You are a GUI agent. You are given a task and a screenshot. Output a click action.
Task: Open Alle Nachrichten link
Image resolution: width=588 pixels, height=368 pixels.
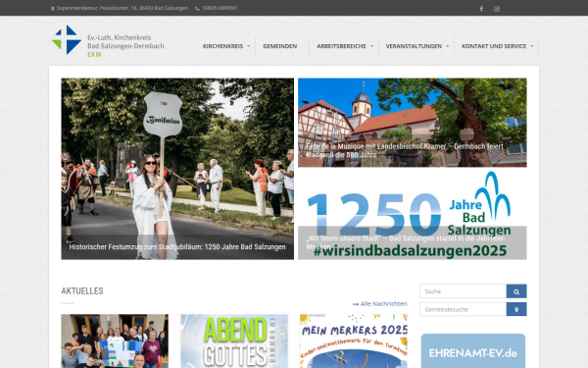click(380, 304)
